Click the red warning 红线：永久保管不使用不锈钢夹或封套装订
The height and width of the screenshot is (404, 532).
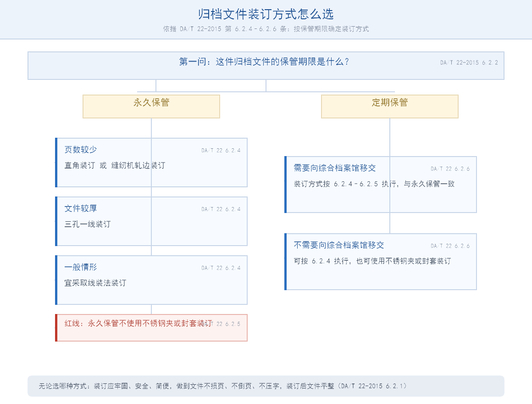coord(139,323)
